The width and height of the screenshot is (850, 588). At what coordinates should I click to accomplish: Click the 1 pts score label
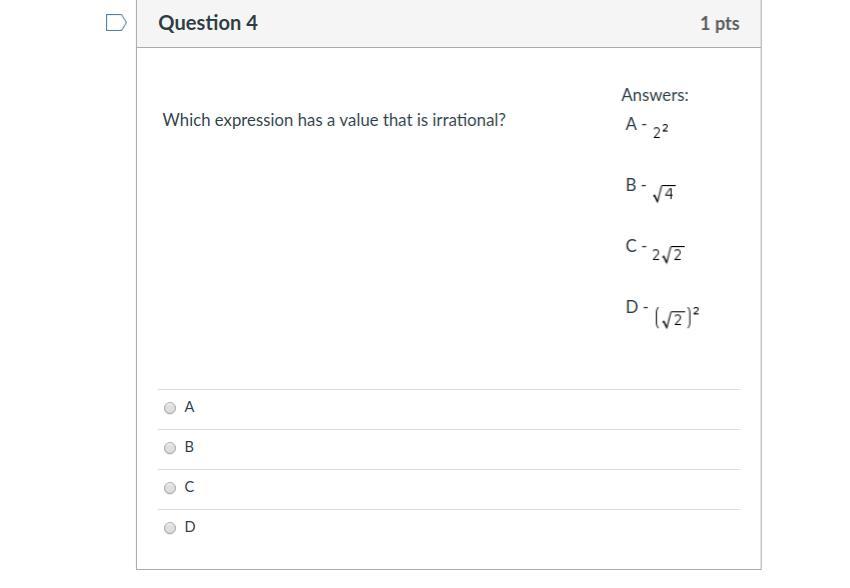(x=719, y=23)
